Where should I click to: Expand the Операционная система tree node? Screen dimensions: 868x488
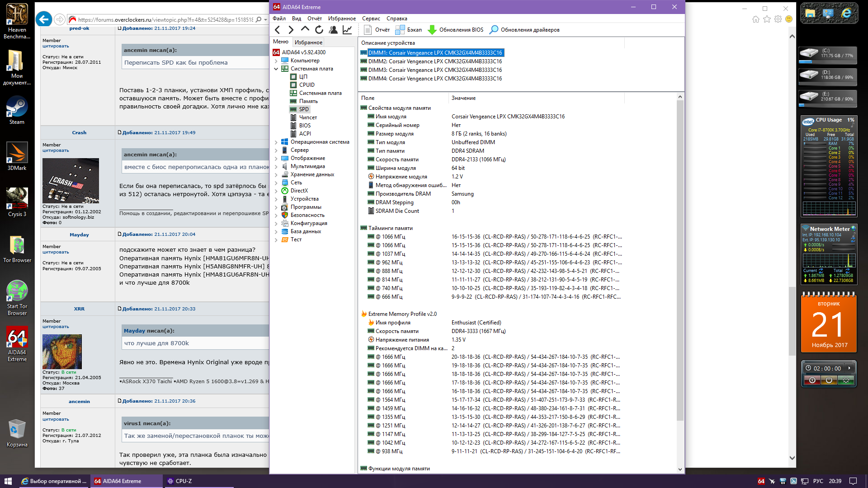click(276, 142)
